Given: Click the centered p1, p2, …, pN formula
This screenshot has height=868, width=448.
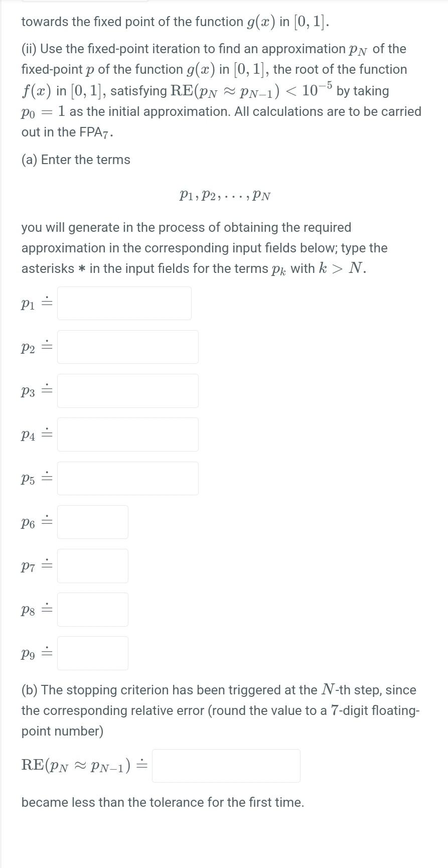Looking at the screenshot, I should 225,195.
